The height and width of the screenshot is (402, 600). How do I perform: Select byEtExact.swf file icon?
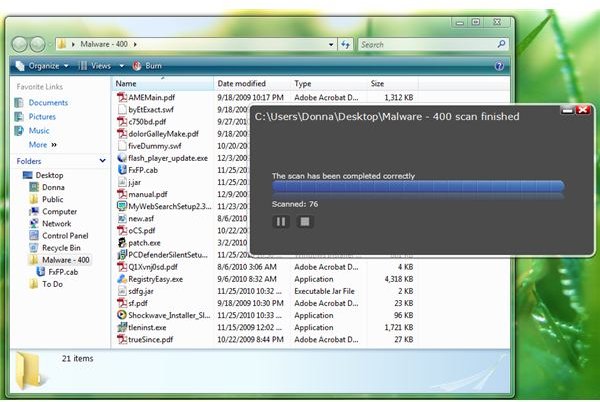click(x=122, y=110)
